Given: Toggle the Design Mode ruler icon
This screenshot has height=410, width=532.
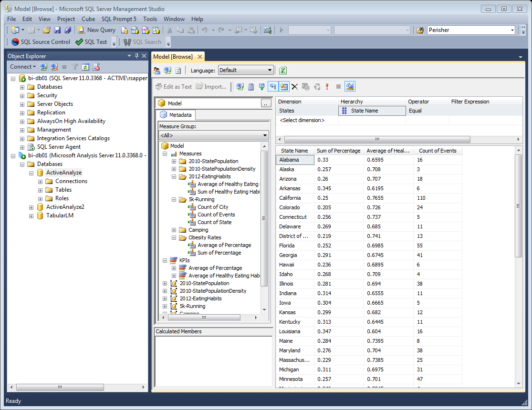Looking at the screenshot, I should coord(350,87).
